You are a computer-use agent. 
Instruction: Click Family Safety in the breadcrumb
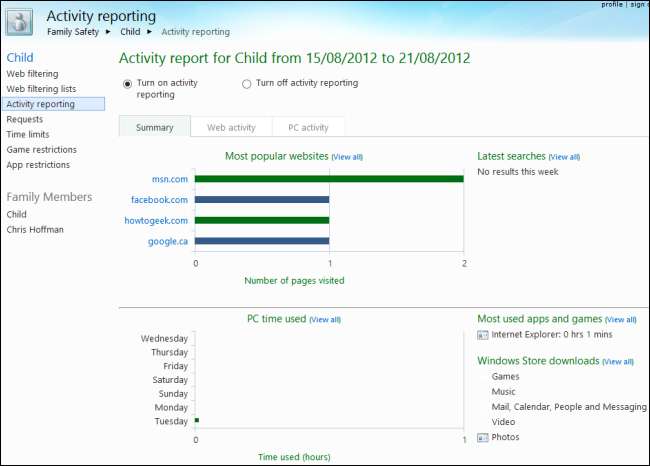coord(75,32)
